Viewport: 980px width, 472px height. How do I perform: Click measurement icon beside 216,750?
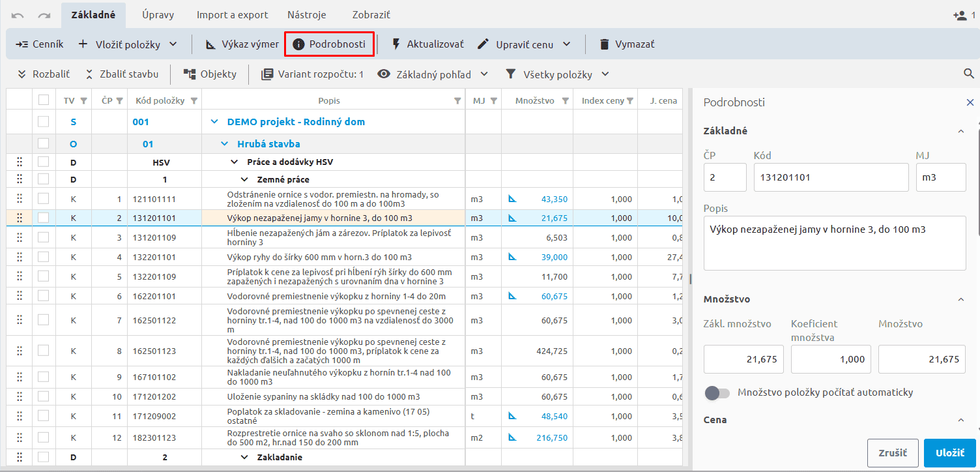512,437
